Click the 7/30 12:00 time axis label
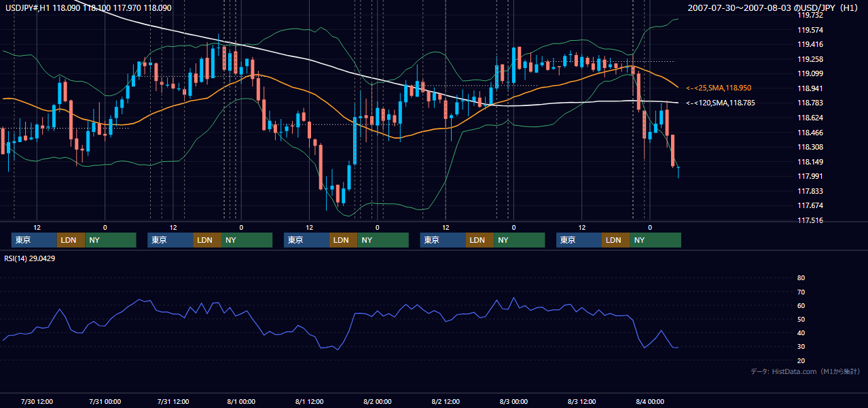The image size is (868, 408). 37,401
